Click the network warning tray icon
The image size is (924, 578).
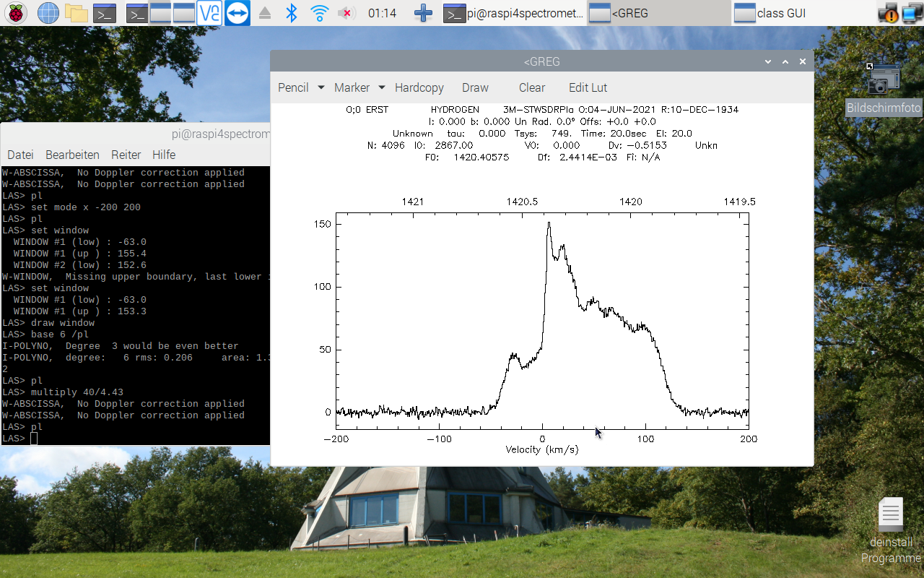click(887, 13)
